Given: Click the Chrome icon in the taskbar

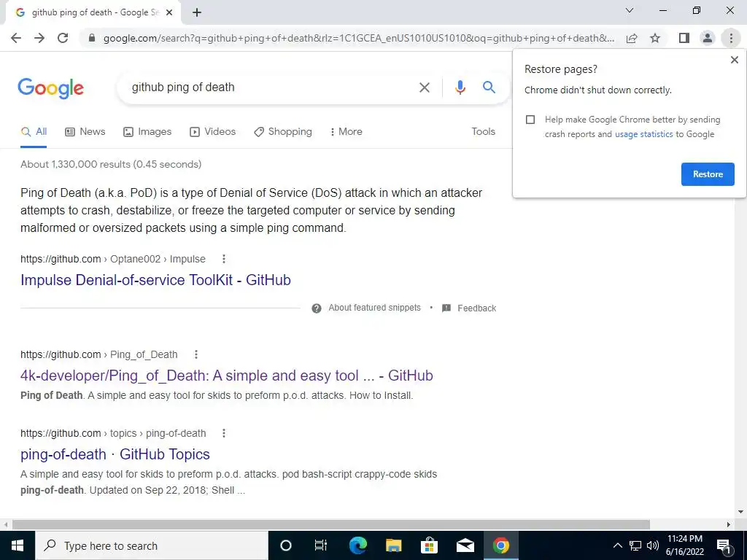Looking at the screenshot, I should [500, 545].
